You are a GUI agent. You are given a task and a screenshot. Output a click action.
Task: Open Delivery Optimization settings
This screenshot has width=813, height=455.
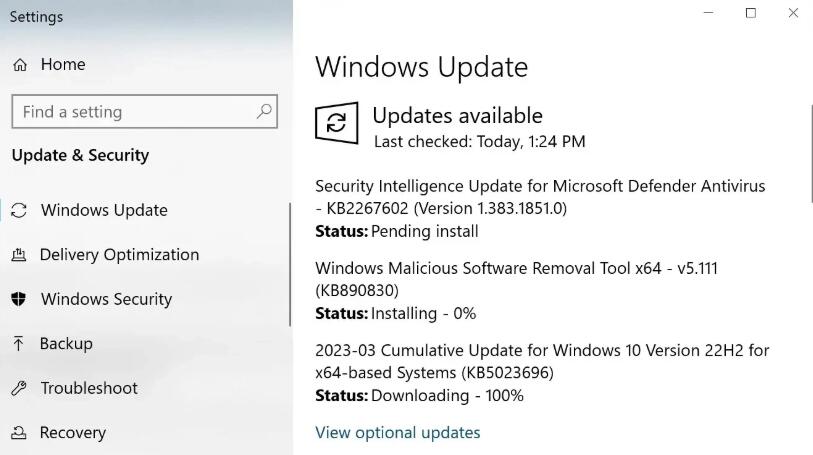[x=119, y=255]
